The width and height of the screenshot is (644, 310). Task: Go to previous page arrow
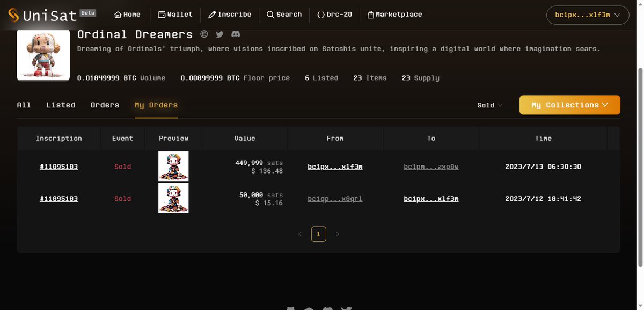(x=300, y=234)
